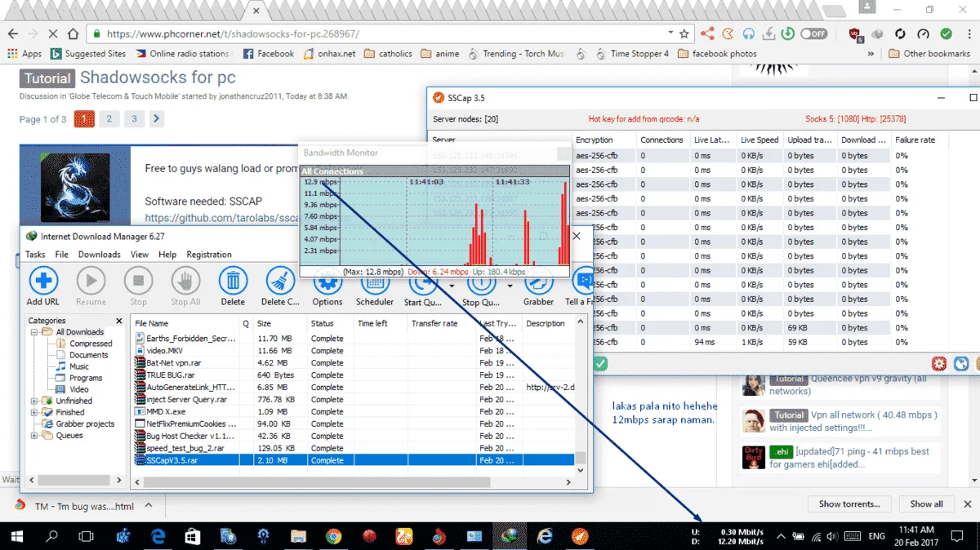Select Documents category in IDM tree
The width and height of the screenshot is (980, 550).
(88, 355)
